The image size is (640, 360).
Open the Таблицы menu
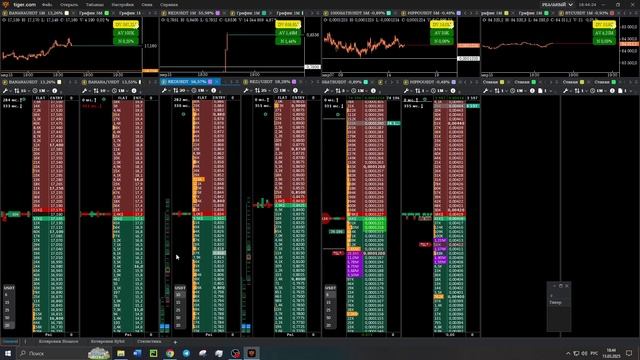click(x=95, y=5)
